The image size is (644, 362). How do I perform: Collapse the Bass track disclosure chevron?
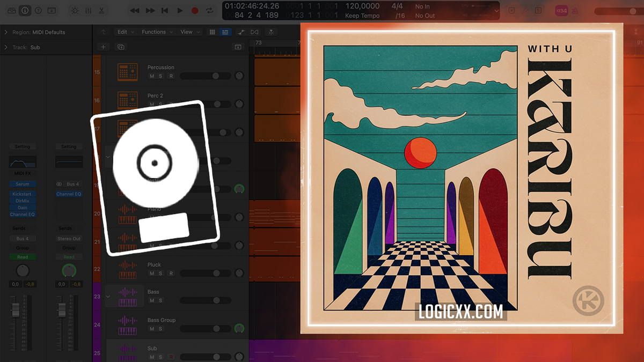(107, 297)
